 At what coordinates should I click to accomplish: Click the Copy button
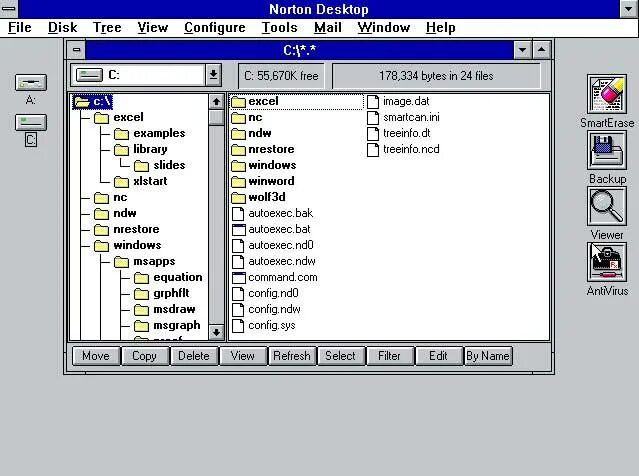point(145,356)
